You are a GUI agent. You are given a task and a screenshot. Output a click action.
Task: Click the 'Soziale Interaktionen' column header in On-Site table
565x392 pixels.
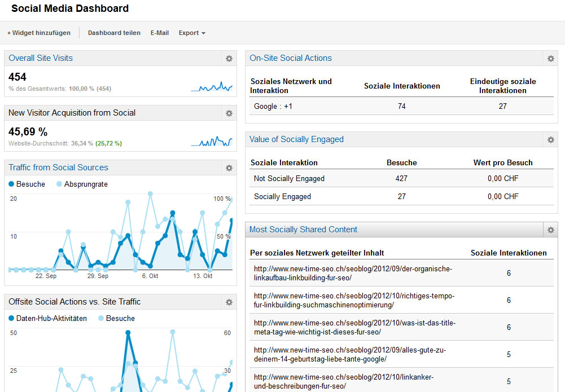point(402,86)
